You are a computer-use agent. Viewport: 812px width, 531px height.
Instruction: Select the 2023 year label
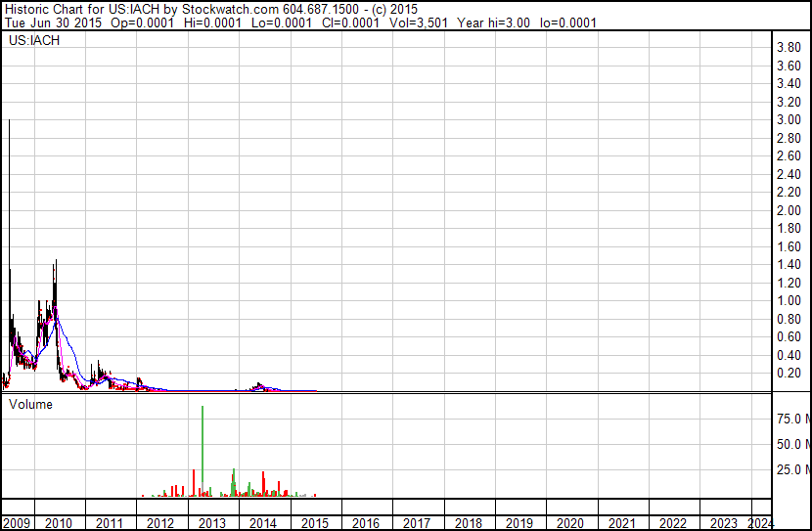point(723,523)
